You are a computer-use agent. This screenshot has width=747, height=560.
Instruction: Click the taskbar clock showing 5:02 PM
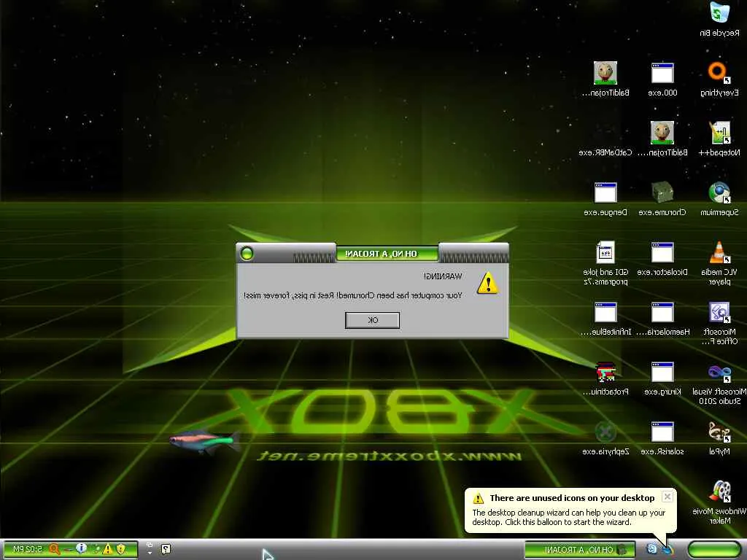27,549
